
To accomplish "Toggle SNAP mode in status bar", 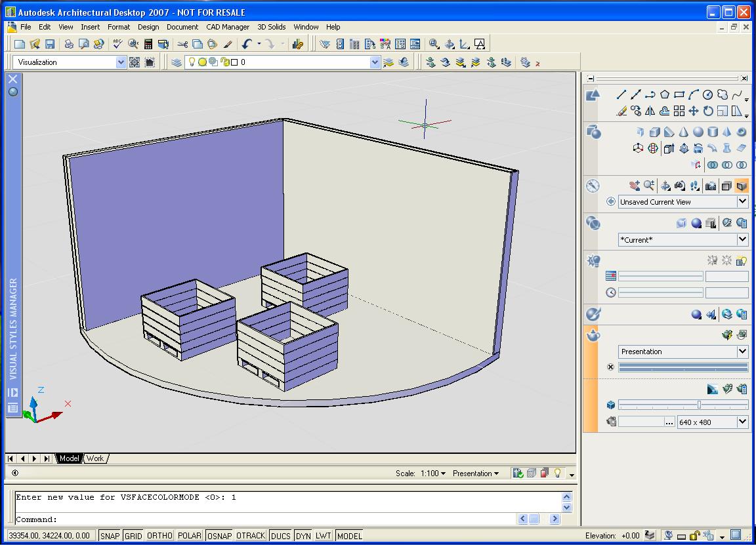I will pos(110,536).
